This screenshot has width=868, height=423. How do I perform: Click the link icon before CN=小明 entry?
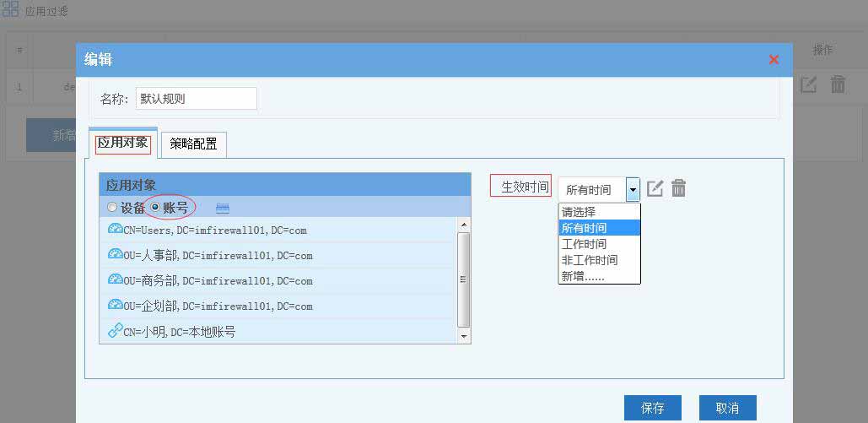pos(116,330)
